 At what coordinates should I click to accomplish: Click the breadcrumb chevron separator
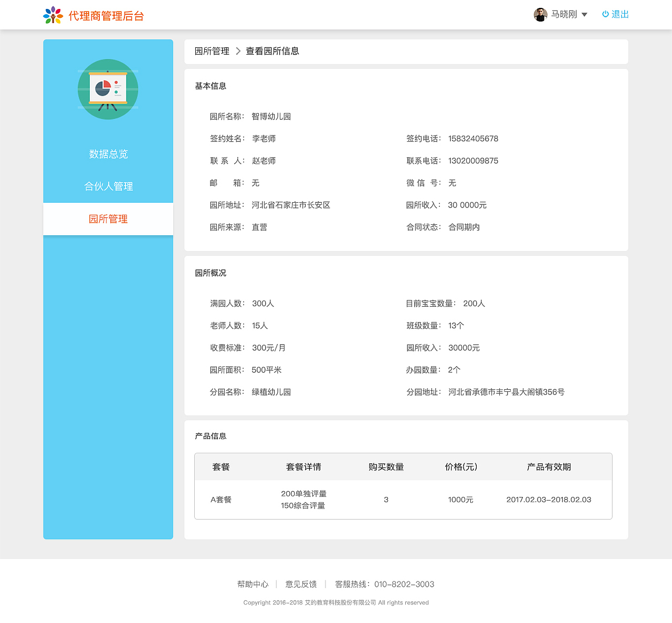(x=238, y=51)
